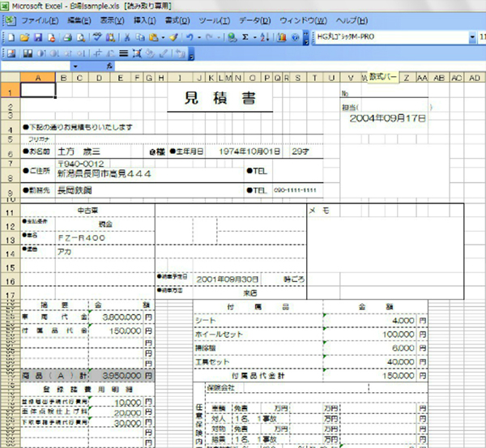Screen dimensions: 486x448
Task: Click the Compress Pictures icon
Action: [x=137, y=53]
